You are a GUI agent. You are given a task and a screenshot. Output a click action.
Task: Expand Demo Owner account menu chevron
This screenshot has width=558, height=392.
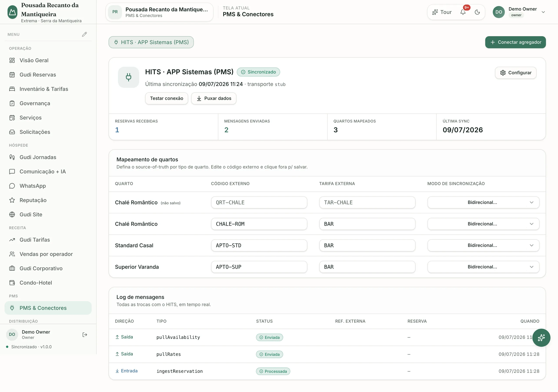point(543,12)
